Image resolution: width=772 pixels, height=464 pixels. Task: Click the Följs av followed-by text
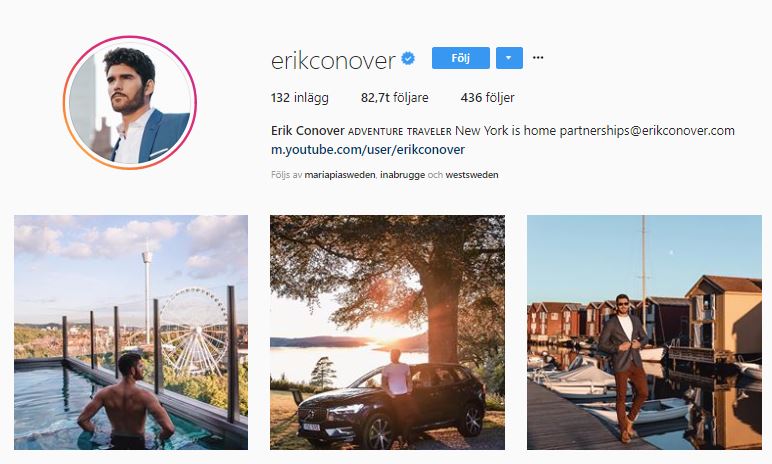pos(286,175)
